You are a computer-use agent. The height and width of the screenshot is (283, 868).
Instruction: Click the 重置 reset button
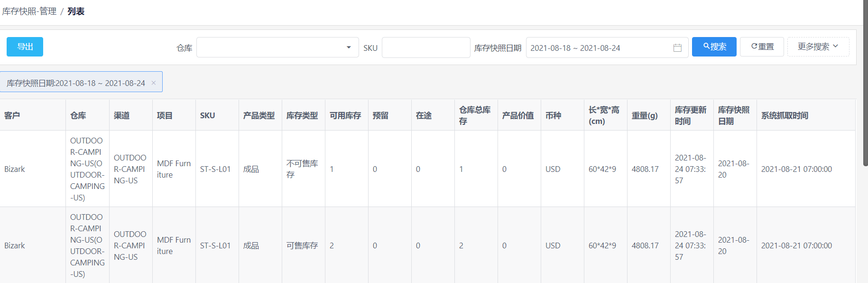pos(762,47)
